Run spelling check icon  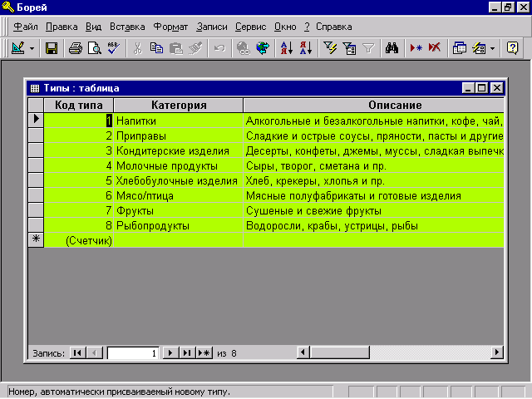[x=114, y=48]
